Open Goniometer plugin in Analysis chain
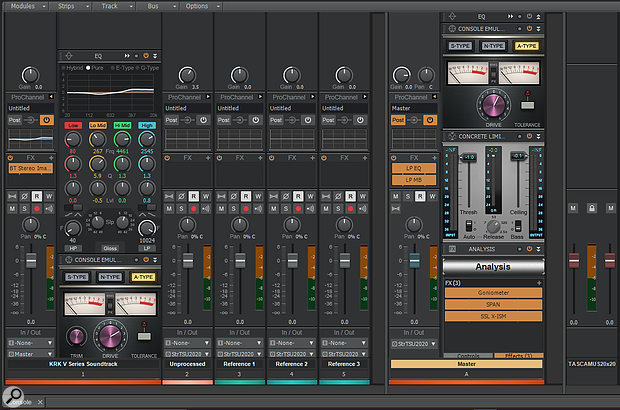620x410 pixels. (x=493, y=293)
